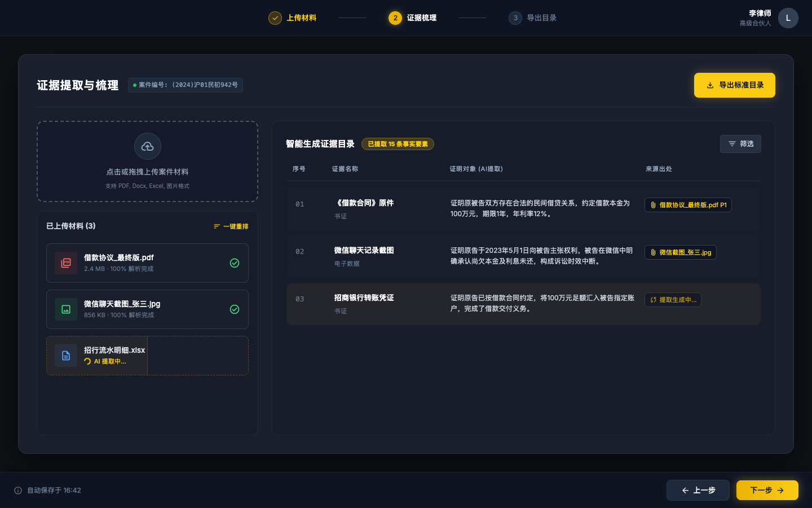The width and height of the screenshot is (812, 508).
Task: Click 856 KB · 100% 解析完成 file status
Action: point(119,315)
